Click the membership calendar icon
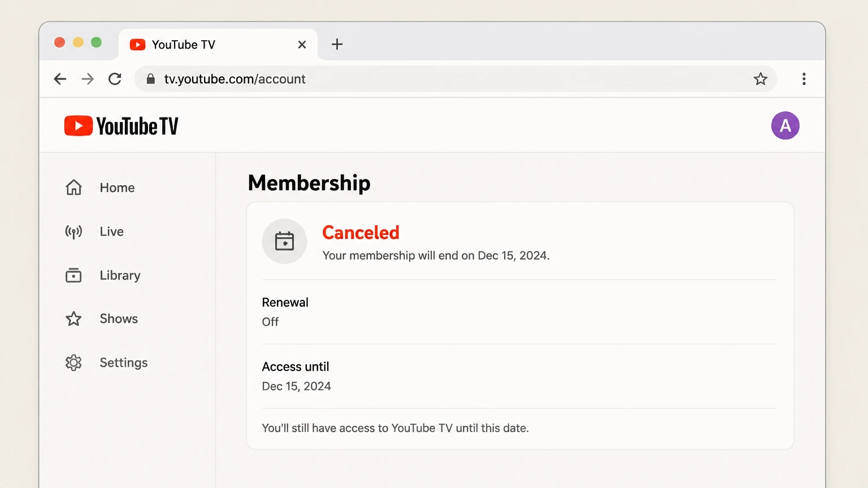868x488 pixels. (x=284, y=241)
